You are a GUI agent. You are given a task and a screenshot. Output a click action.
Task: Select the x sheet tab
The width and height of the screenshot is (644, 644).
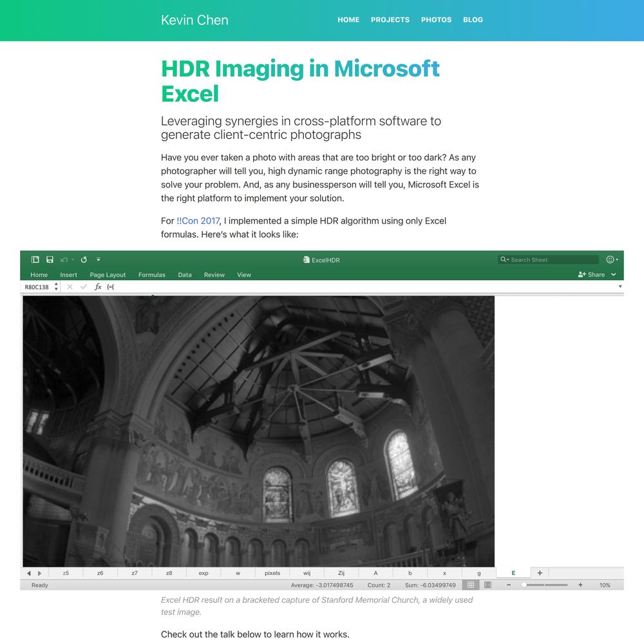(444, 573)
